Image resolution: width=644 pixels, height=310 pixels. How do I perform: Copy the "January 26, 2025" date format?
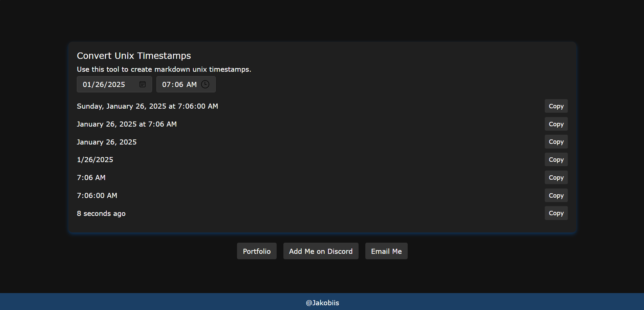click(556, 142)
